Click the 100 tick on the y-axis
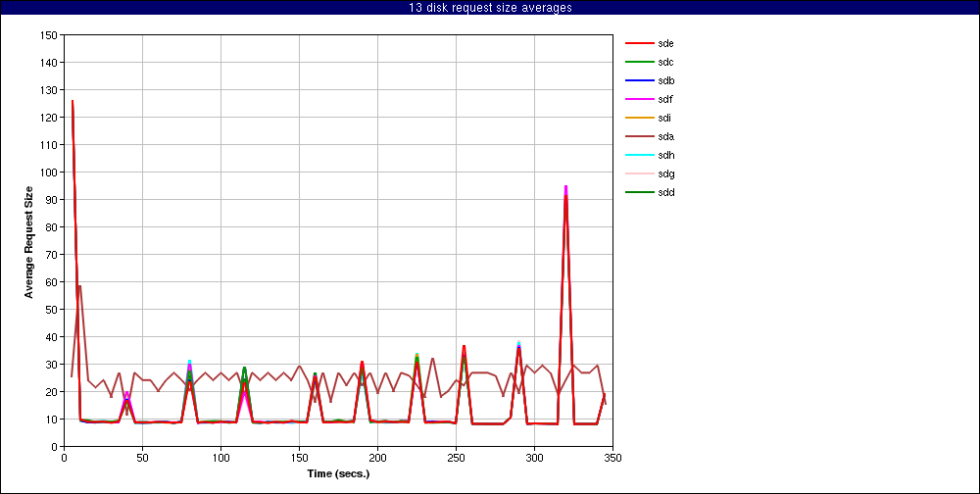Image resolution: width=980 pixels, height=494 pixels. [49, 172]
